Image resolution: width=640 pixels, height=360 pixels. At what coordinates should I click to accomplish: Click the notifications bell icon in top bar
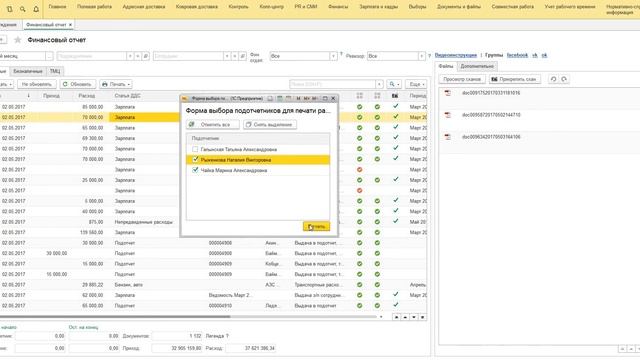pyautogui.click(x=36, y=9)
